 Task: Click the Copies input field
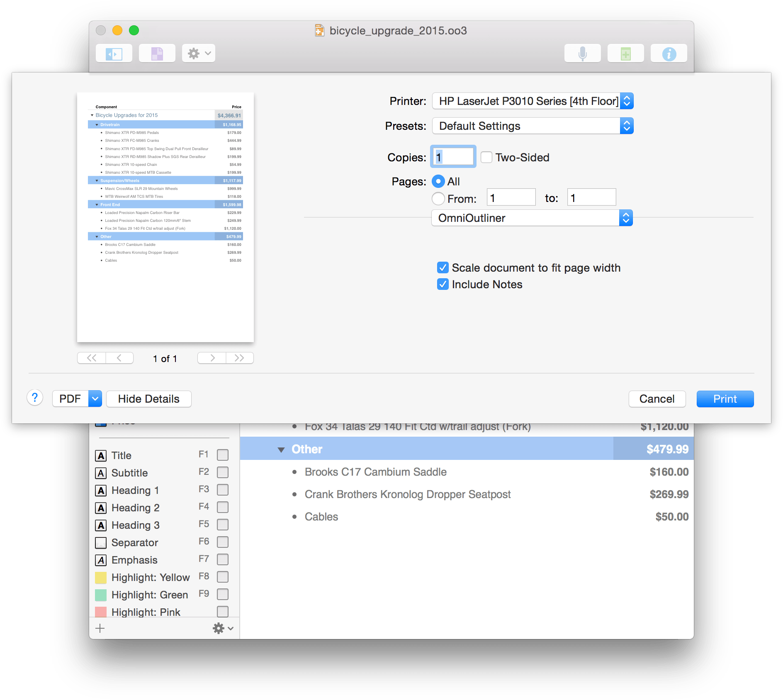tap(453, 157)
